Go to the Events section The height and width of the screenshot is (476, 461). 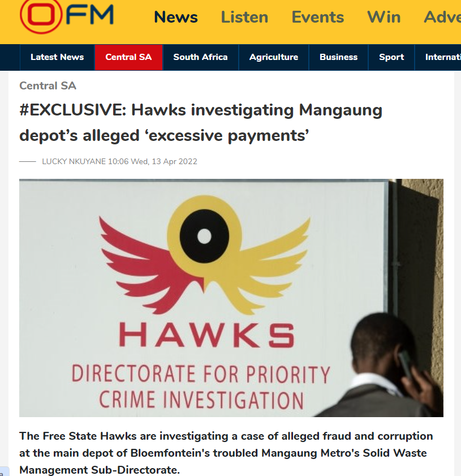pyautogui.click(x=317, y=17)
